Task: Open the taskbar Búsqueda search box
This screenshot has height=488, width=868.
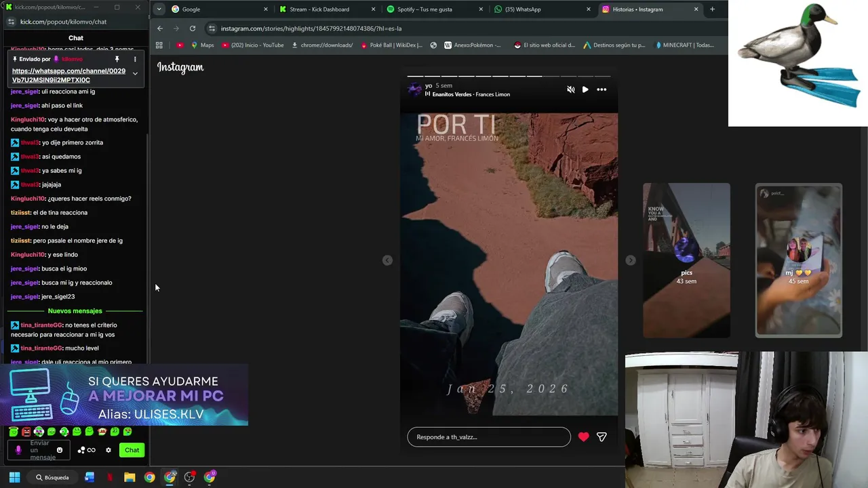Action: [x=53, y=477]
